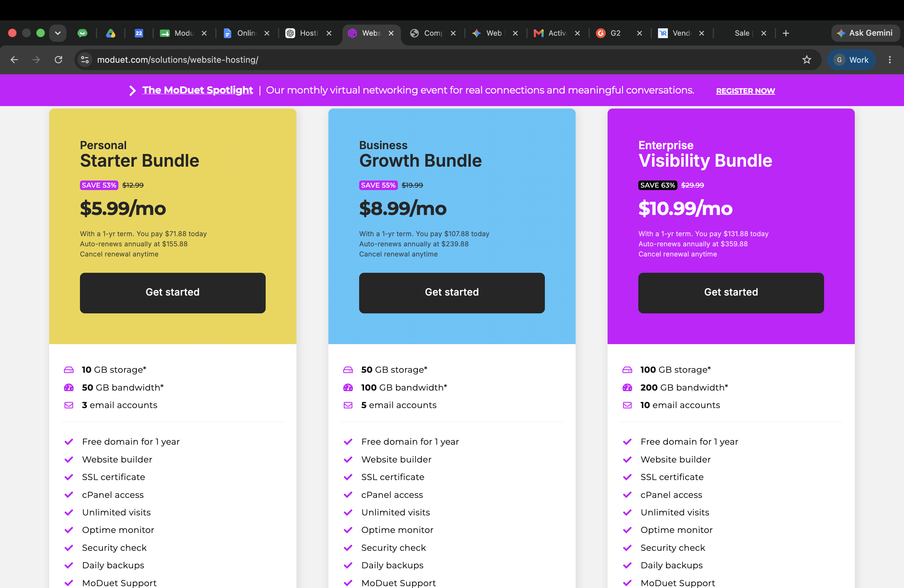
Task: Open the Work profile menu
Action: (852, 60)
